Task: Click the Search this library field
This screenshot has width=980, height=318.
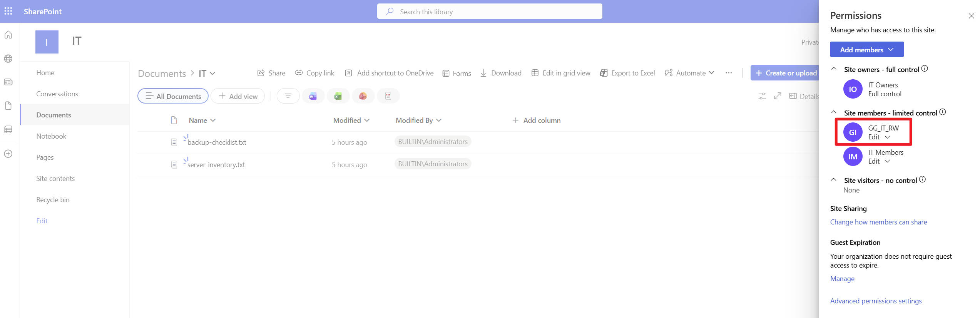Action: click(x=490, y=12)
